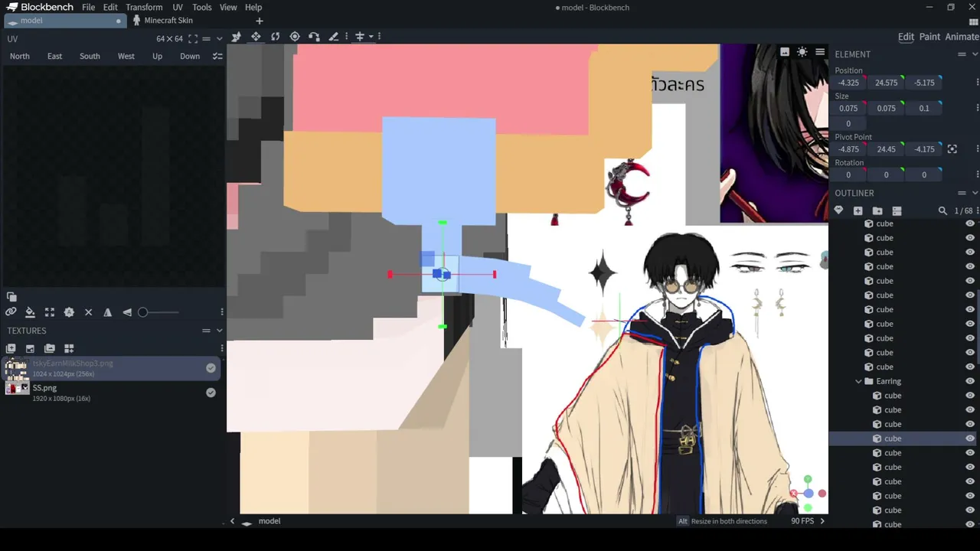Toggle the SS.png texture checkmark
The height and width of the screenshot is (551, 980).
coord(211,393)
